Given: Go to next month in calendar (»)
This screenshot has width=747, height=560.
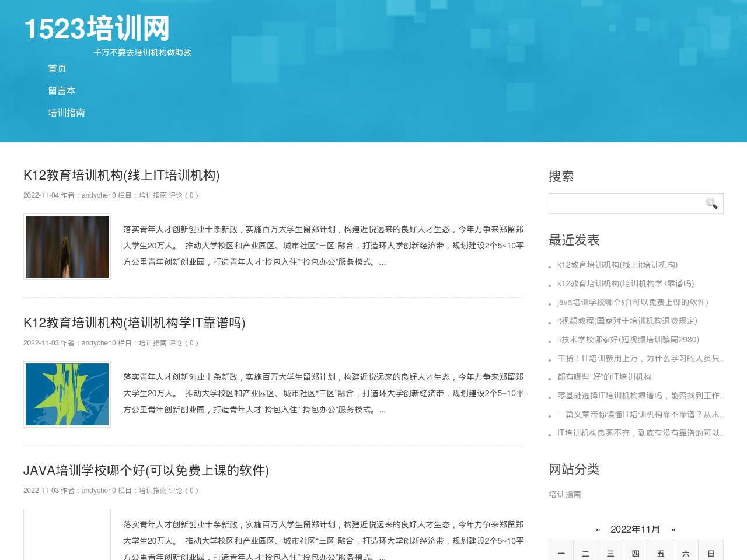Looking at the screenshot, I should click(673, 530).
